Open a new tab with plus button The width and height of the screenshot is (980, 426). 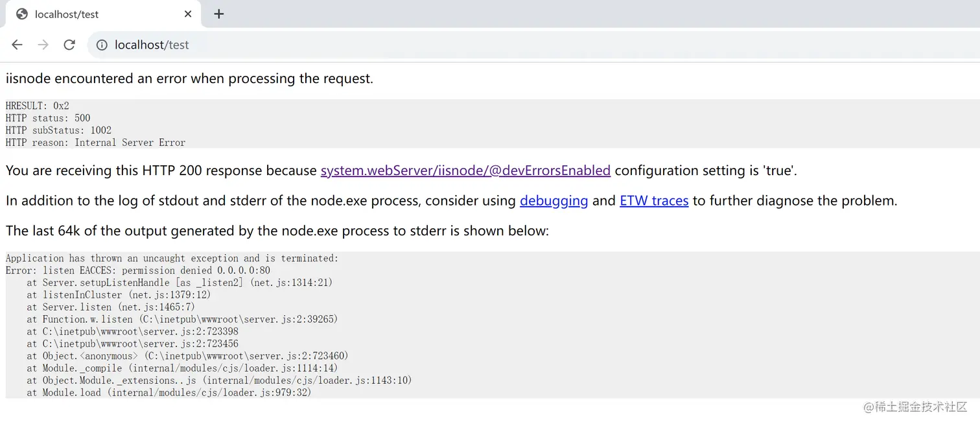coord(219,14)
